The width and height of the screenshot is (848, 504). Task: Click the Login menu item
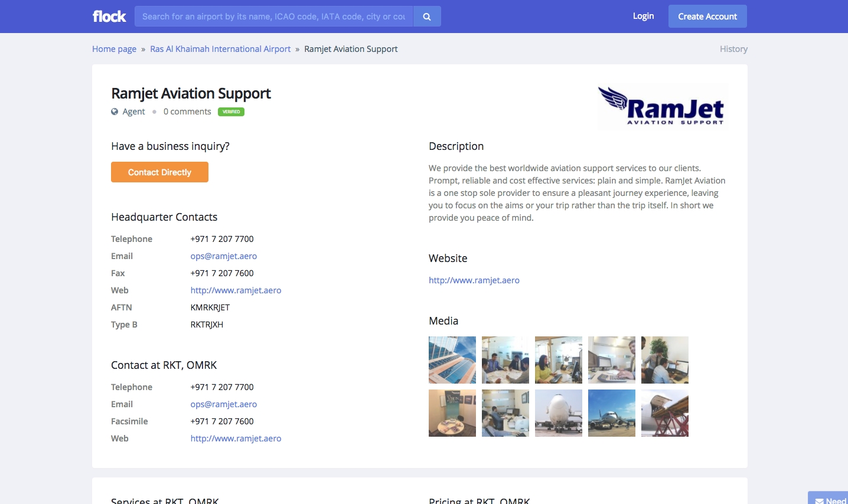coord(643,16)
